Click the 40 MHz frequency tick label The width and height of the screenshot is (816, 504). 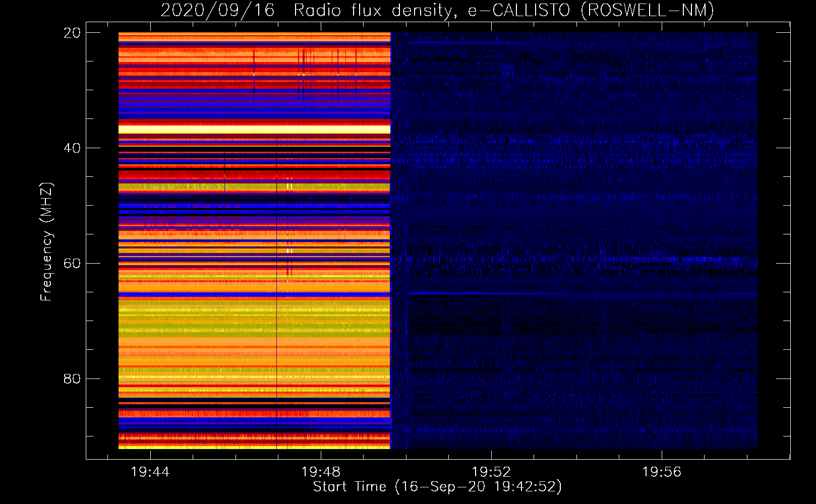(72, 148)
